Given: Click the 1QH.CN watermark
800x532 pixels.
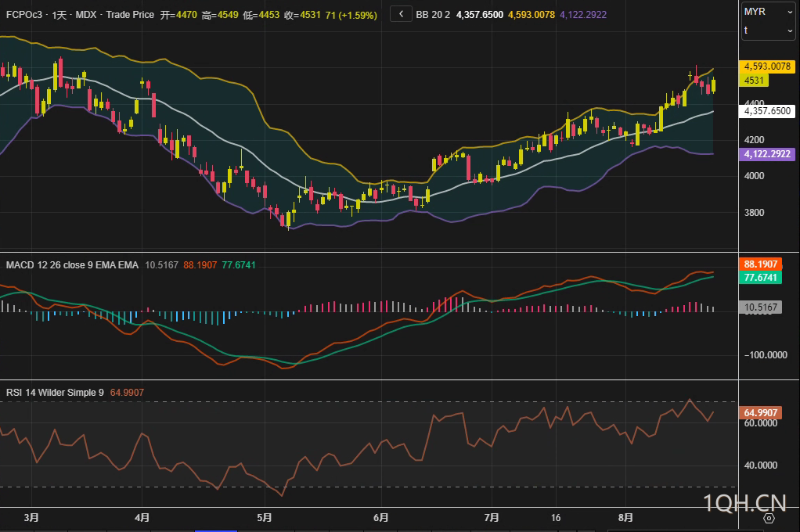Looking at the screenshot, I should (x=744, y=501).
